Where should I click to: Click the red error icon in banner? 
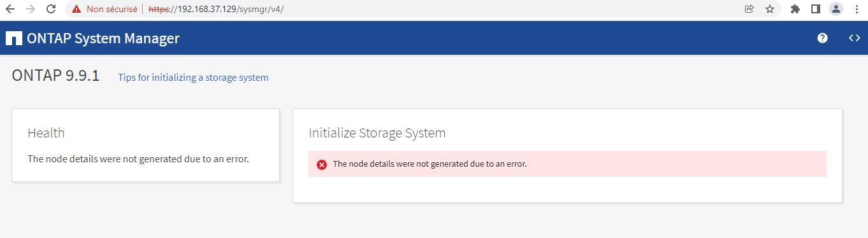pos(322,164)
